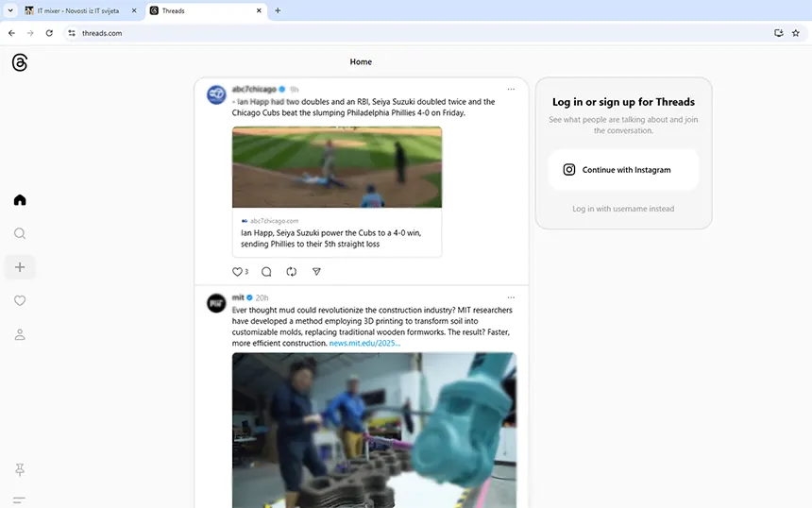Click the Instagram logo icon

(569, 170)
